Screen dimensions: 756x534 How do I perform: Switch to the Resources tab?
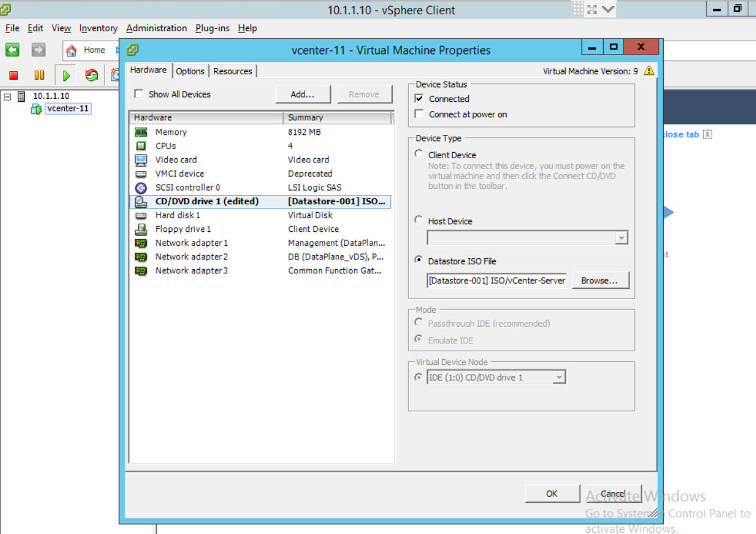coord(233,71)
